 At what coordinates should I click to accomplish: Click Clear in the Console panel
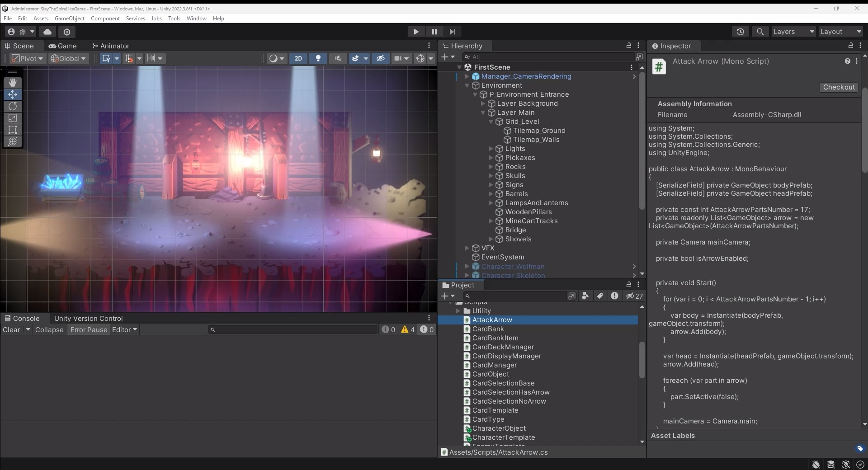(x=11, y=329)
